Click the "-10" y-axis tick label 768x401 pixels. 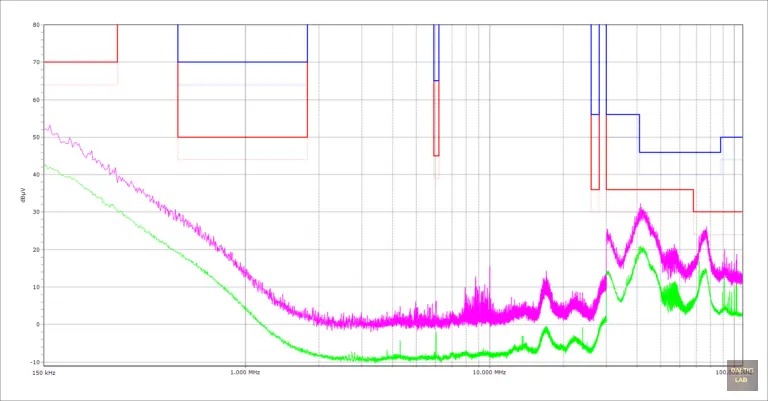(x=35, y=362)
